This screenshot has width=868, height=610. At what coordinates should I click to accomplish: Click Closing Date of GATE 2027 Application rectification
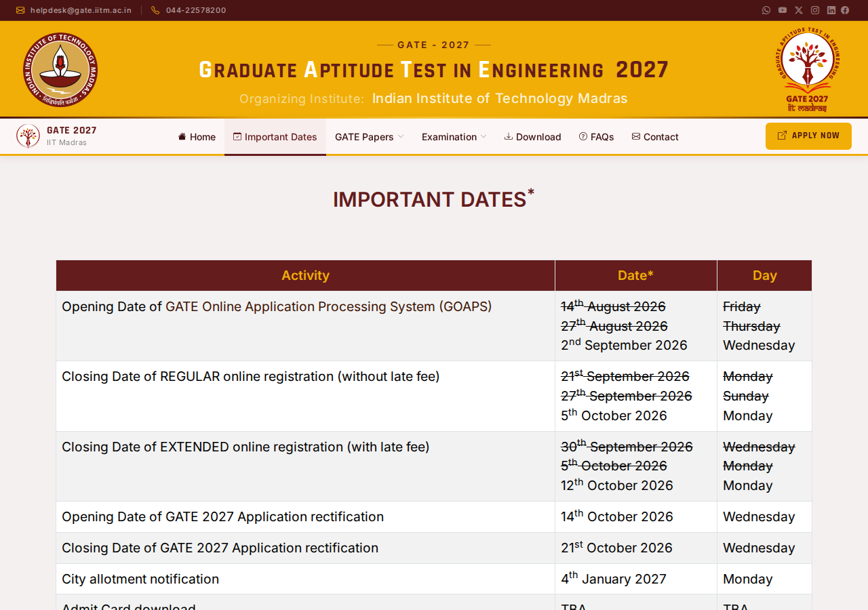pos(220,548)
